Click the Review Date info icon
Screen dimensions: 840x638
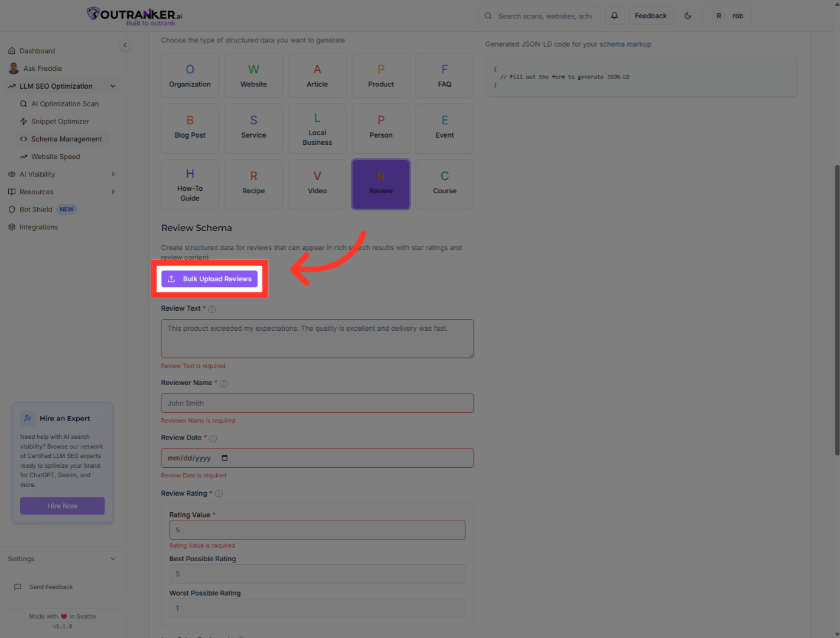point(213,438)
